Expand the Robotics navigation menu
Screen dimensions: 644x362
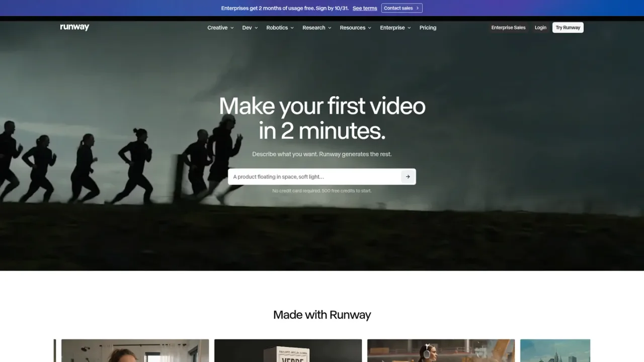click(280, 28)
